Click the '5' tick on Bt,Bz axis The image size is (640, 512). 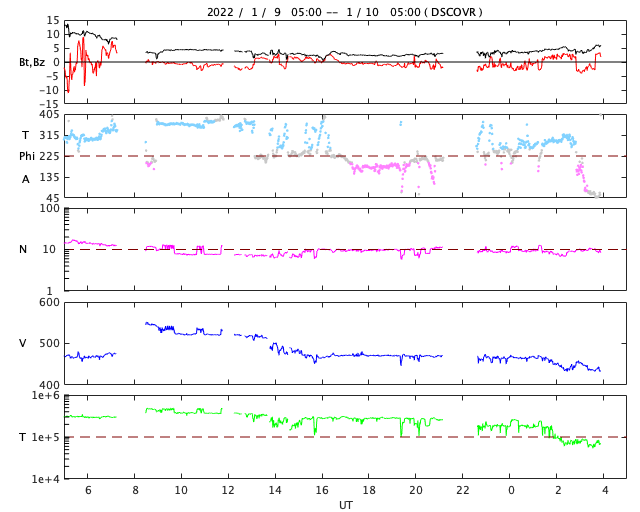point(56,48)
